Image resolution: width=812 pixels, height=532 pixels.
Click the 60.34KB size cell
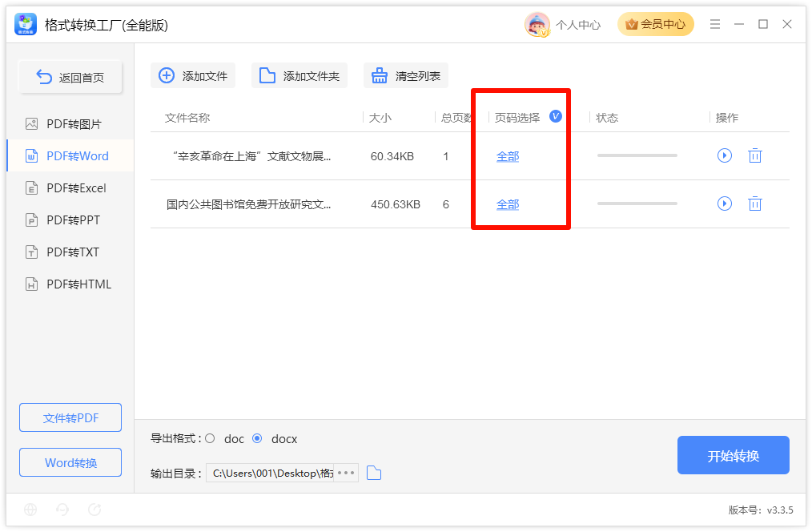click(x=392, y=156)
